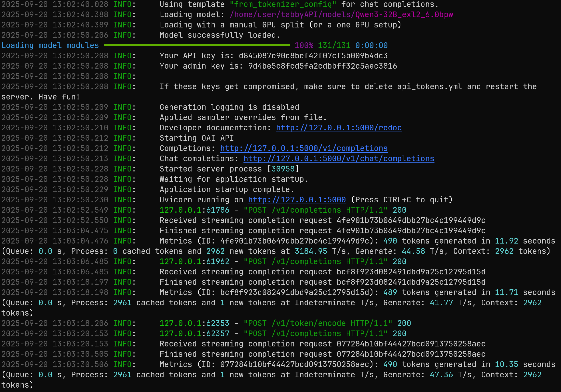Screen dimensions: 561x392
Task: Click the "from_tokenizer_config" template name
Action: (283, 4)
